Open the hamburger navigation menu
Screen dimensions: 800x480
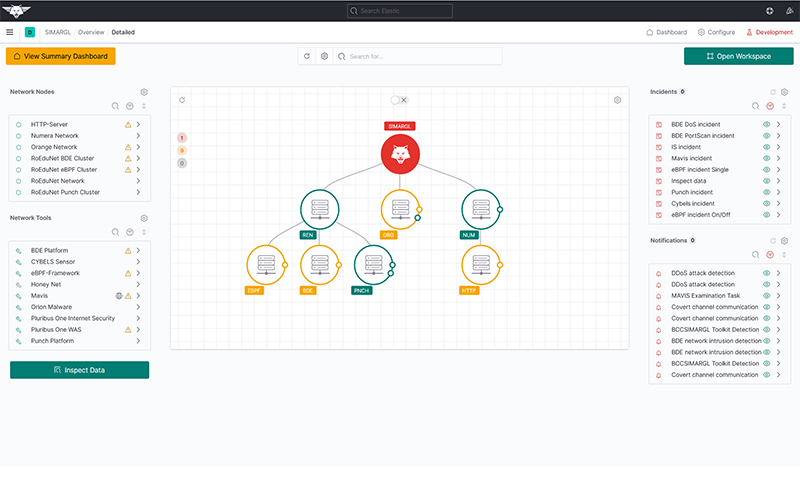click(x=10, y=32)
